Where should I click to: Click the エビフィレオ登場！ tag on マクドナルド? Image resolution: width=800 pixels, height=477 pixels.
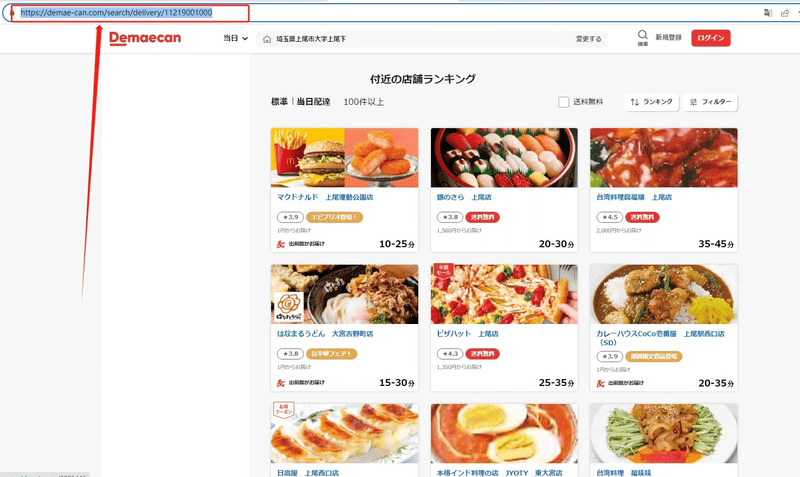(x=334, y=217)
